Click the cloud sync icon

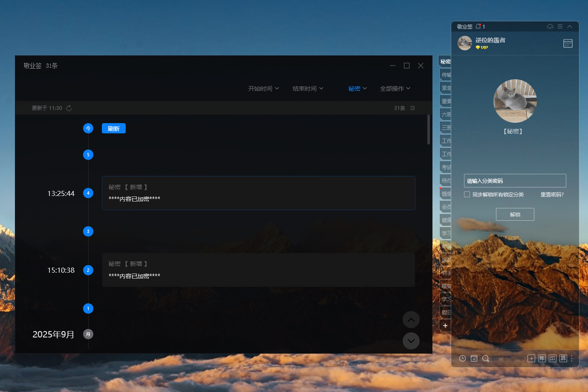(550, 26)
